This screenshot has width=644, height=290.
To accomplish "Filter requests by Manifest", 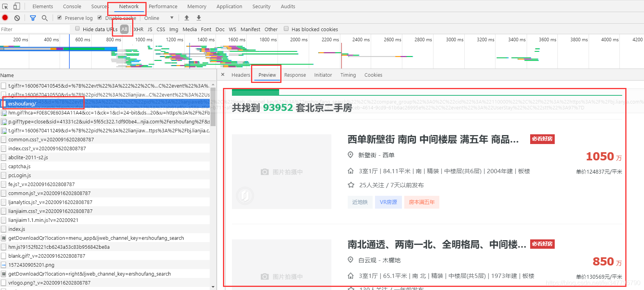I will pos(251,29).
